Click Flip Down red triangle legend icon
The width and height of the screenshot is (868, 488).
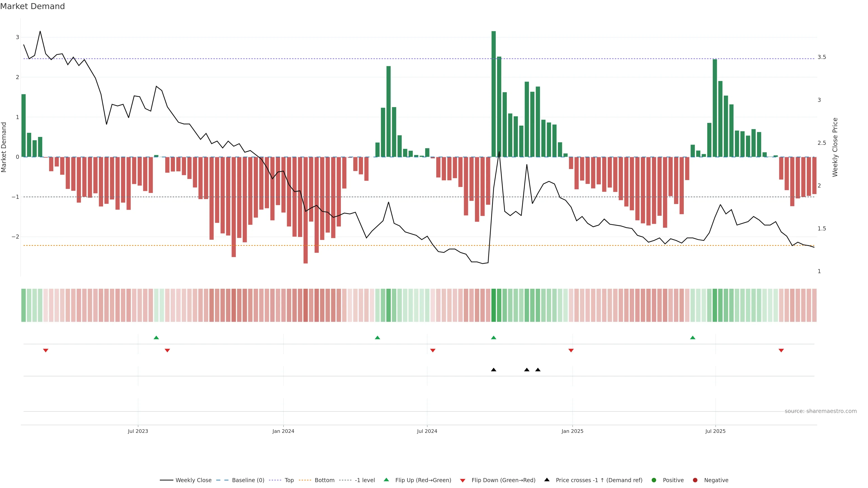(x=463, y=480)
